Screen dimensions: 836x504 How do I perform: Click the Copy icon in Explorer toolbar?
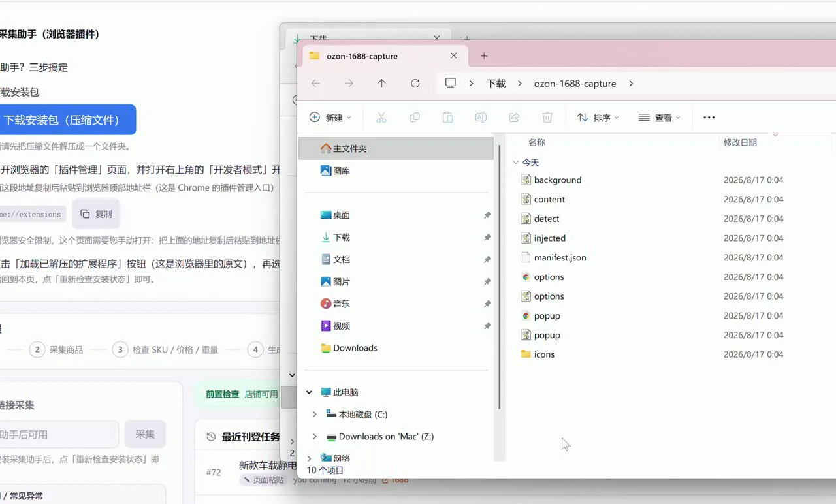[415, 118]
